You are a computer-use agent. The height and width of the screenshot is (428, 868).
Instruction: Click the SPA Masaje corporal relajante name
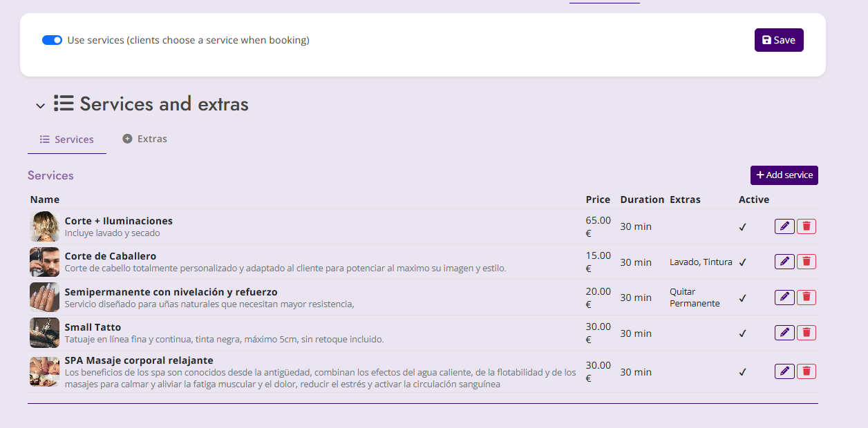[139, 360]
